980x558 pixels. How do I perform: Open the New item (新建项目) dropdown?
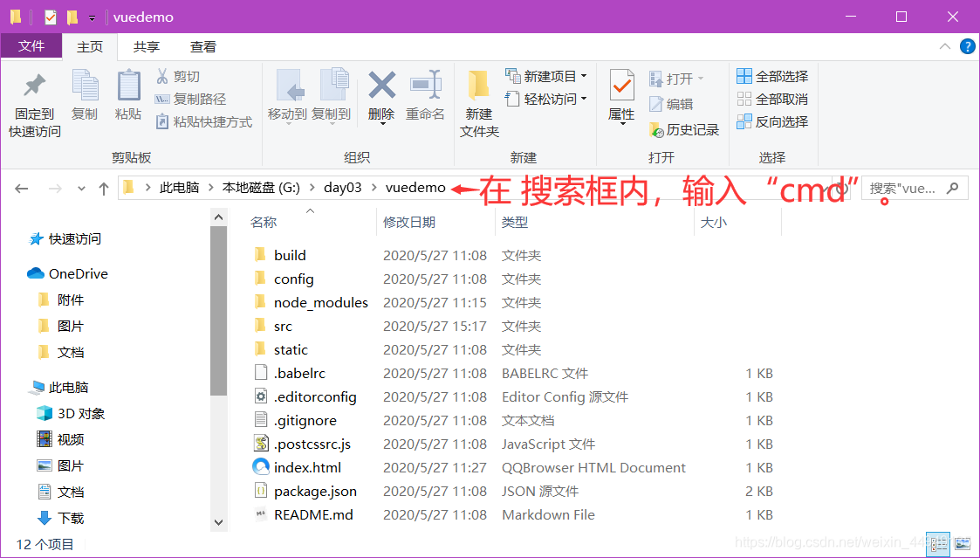tap(546, 76)
